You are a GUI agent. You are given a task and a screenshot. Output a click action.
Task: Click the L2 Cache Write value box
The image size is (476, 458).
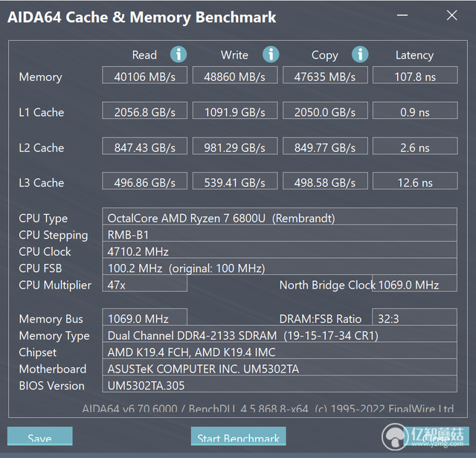tap(235, 146)
